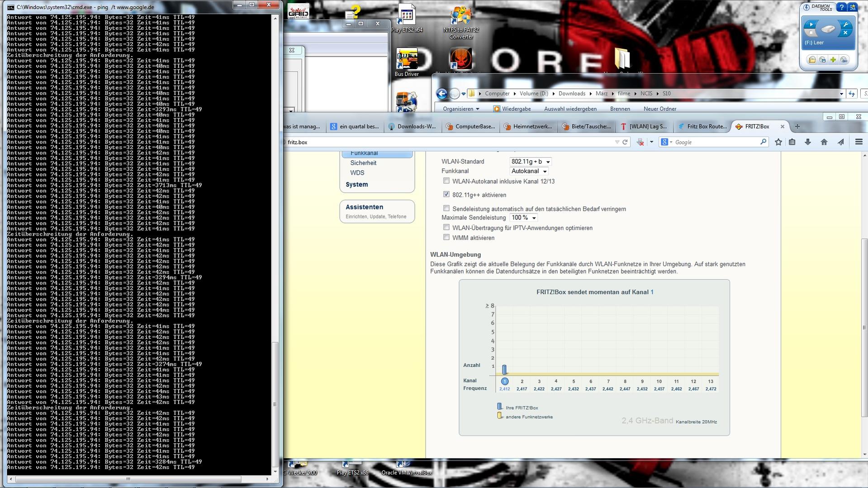
Task: Open Sicherheit in the FRITZ!Box sidebar
Action: tap(363, 163)
